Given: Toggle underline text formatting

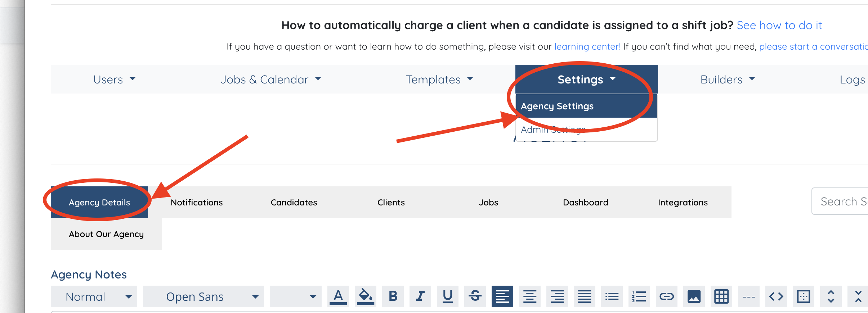Looking at the screenshot, I should pyautogui.click(x=448, y=296).
